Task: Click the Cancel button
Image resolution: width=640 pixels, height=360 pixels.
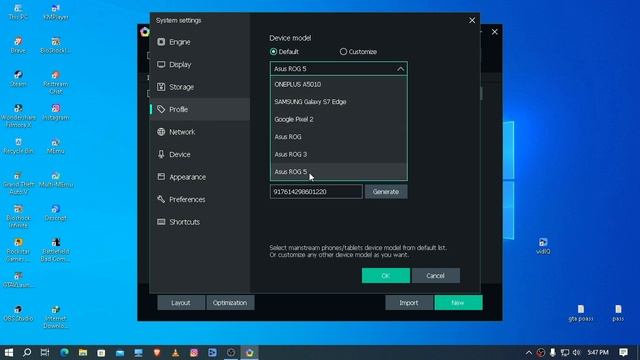Action: [x=436, y=276]
